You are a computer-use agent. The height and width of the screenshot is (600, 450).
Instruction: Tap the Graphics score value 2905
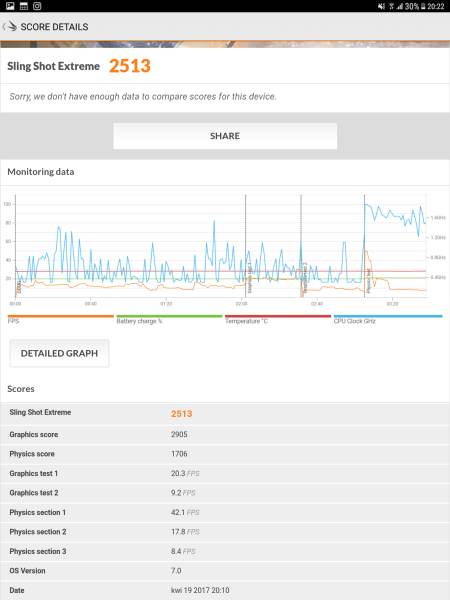(x=179, y=434)
